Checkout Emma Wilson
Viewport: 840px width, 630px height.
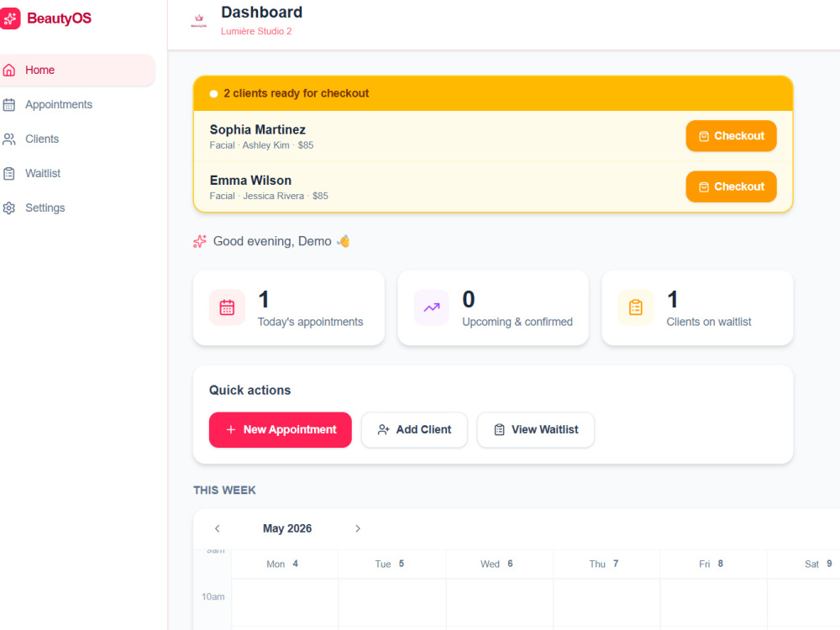point(732,187)
